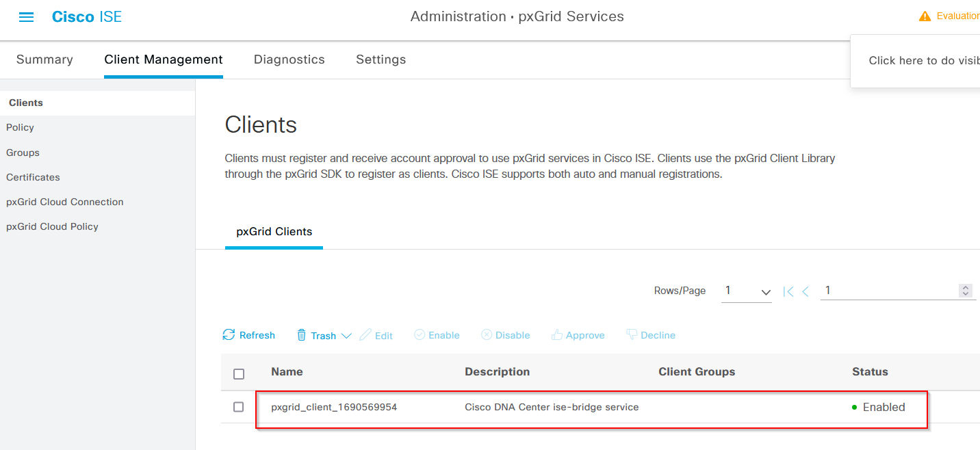980x450 pixels.
Task: Click the Edit pencil icon
Action: (365, 334)
